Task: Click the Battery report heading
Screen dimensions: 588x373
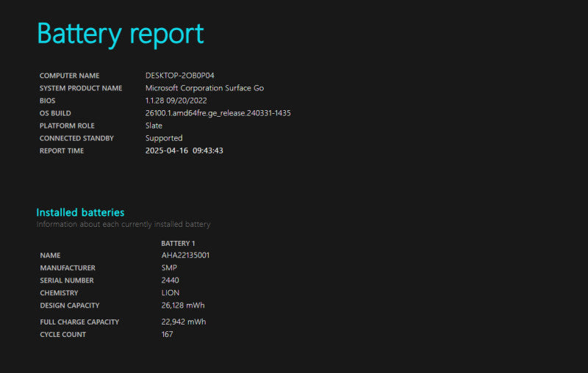Action: 121,34
